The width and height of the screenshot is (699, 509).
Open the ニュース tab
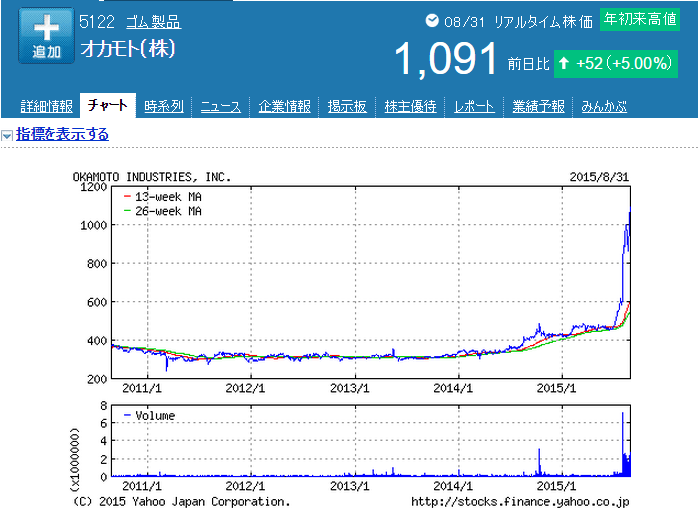click(x=221, y=107)
